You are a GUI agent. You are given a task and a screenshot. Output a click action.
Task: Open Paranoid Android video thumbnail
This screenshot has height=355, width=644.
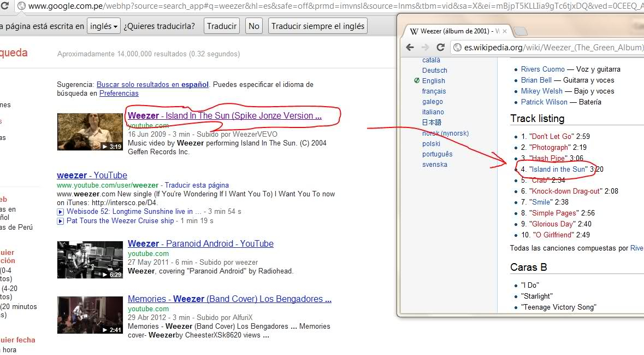pos(90,260)
